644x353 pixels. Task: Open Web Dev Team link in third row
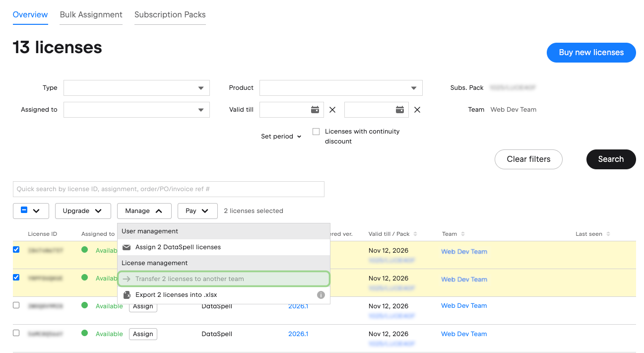[x=464, y=305]
